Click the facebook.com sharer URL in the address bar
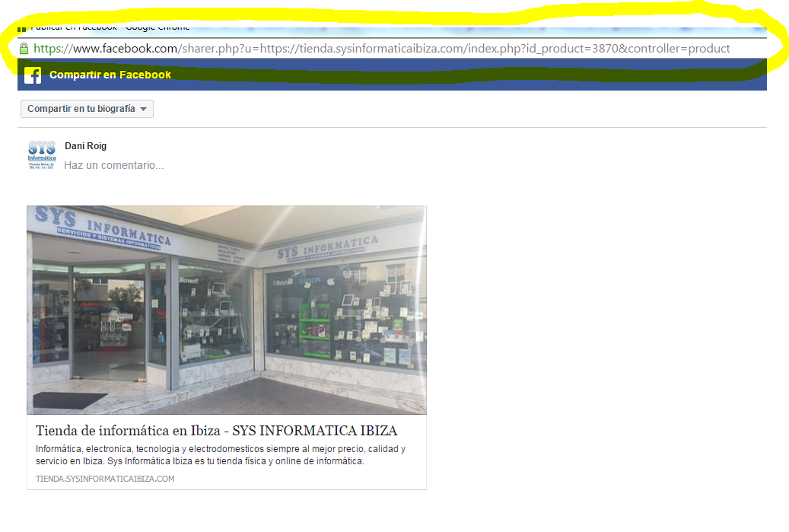789x532 pixels. pyautogui.click(x=381, y=48)
